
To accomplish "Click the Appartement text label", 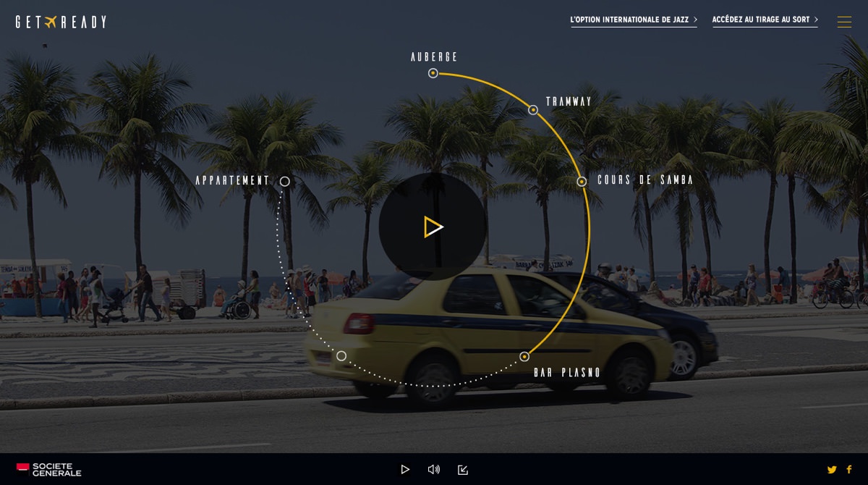I will [x=233, y=181].
